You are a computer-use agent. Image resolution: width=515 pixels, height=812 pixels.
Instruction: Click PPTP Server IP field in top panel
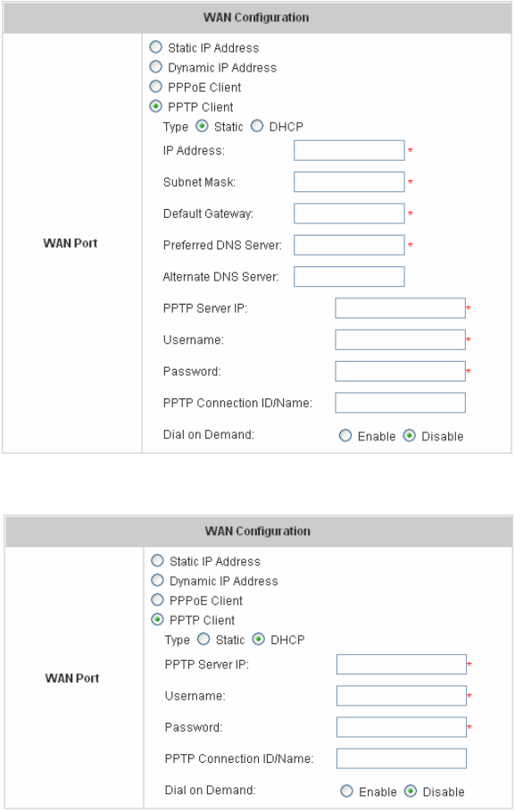point(401,308)
